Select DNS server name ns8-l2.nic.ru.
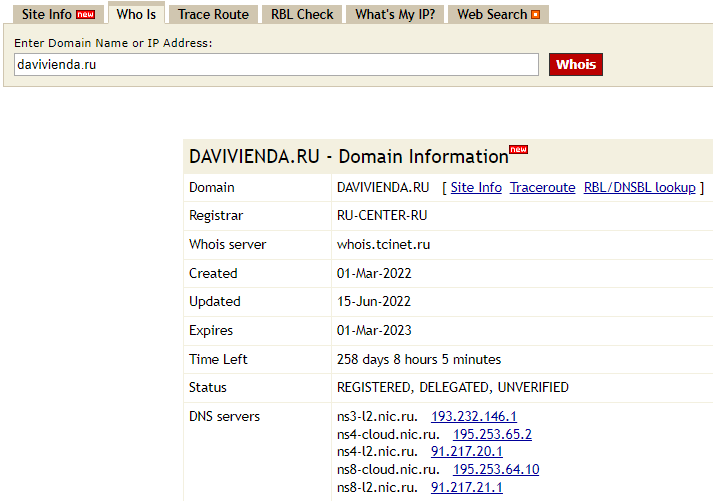 (377, 487)
